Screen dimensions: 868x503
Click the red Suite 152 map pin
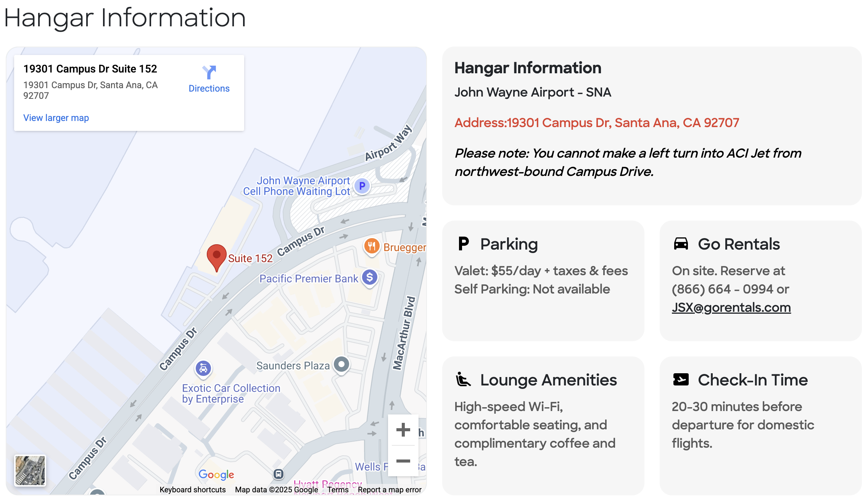click(216, 258)
